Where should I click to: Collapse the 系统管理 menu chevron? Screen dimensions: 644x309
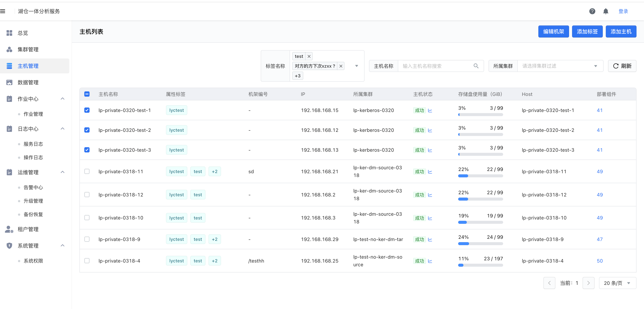63,246
